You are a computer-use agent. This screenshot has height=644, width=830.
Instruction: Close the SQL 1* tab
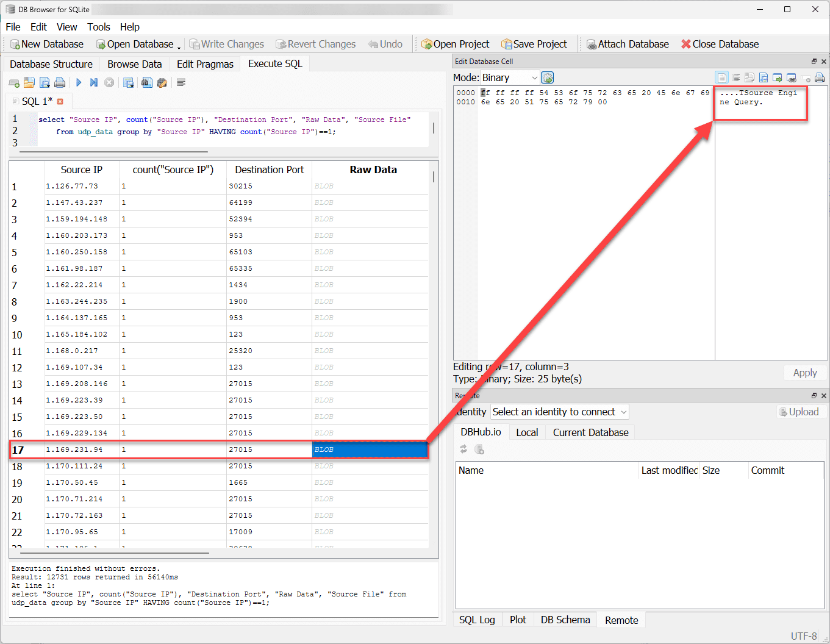[60, 102]
